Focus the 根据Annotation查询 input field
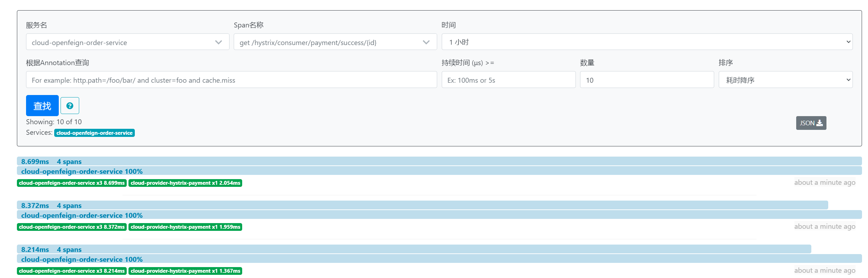 tap(231, 80)
